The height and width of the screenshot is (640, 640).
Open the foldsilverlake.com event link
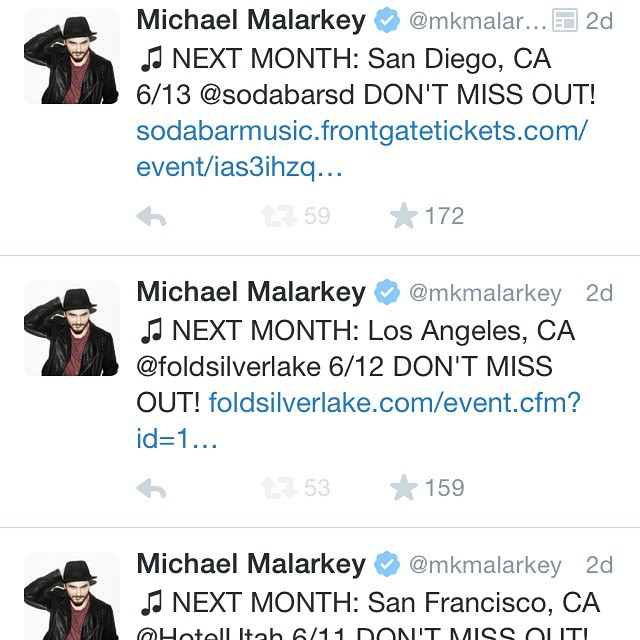[358, 420]
